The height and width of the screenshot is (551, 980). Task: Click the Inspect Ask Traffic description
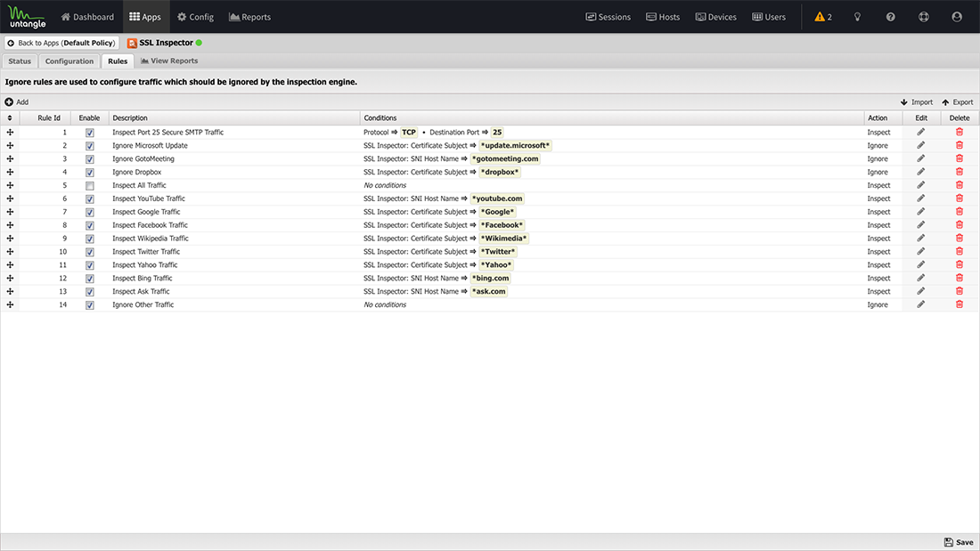pos(141,292)
